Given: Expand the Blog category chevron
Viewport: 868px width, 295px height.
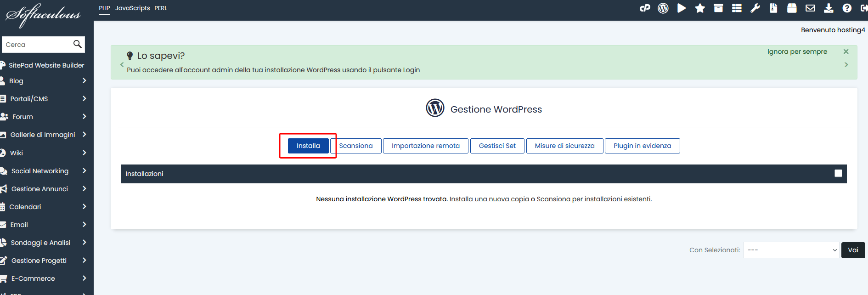Looking at the screenshot, I should (84, 80).
